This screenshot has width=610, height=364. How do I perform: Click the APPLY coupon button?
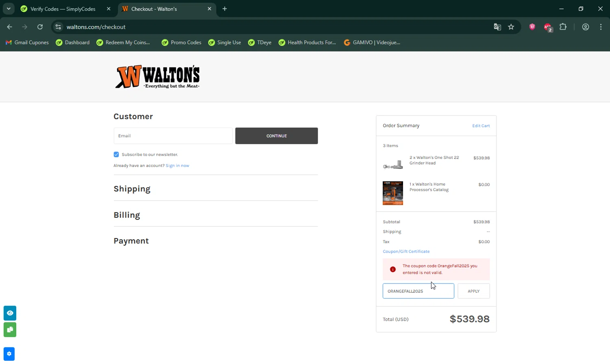click(x=473, y=291)
